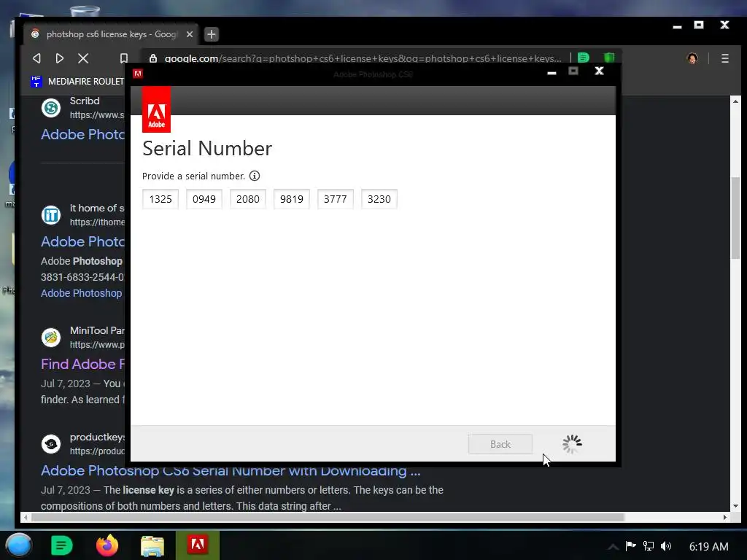
Task: Close the Adobe Photoshop CS6 dialog
Action: [600, 71]
